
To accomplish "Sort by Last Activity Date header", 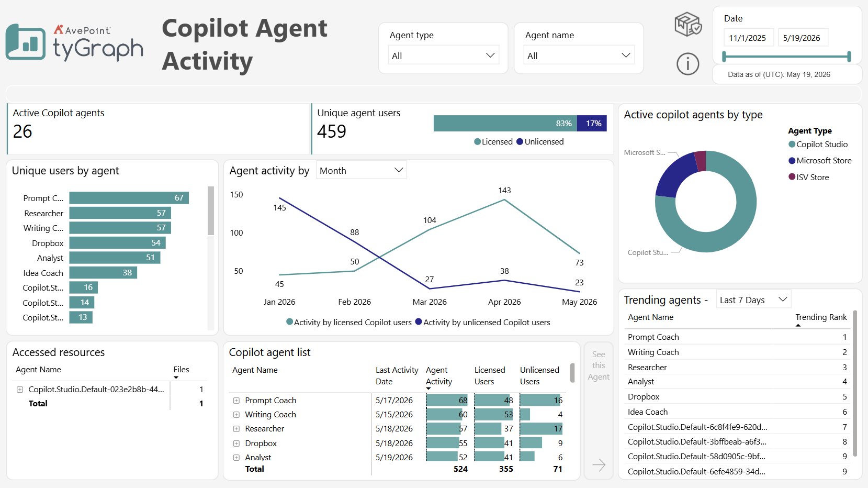I will [x=397, y=376].
